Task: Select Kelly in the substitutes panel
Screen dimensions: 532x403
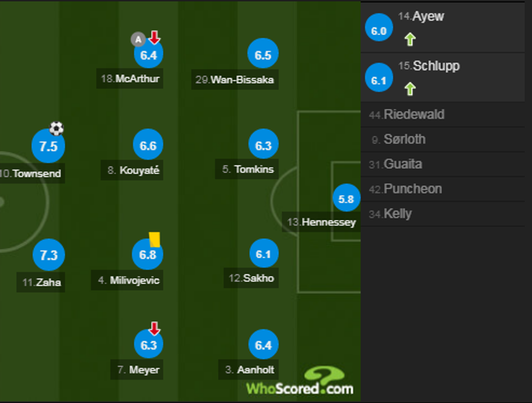Action: coord(399,214)
